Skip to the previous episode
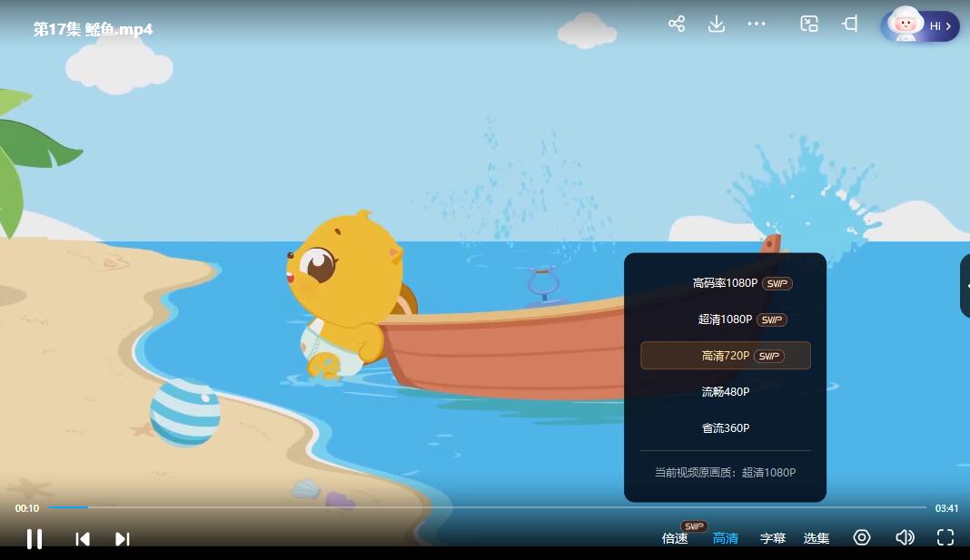Image resolution: width=970 pixels, height=560 pixels. pos(83,539)
